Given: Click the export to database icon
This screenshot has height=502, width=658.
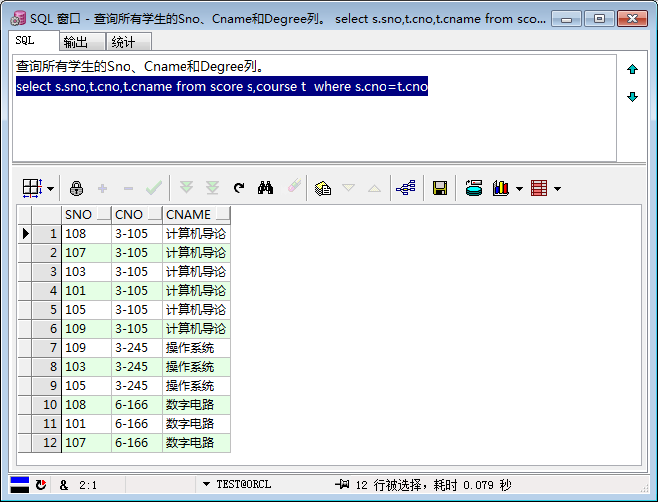Looking at the screenshot, I should pos(474,188).
